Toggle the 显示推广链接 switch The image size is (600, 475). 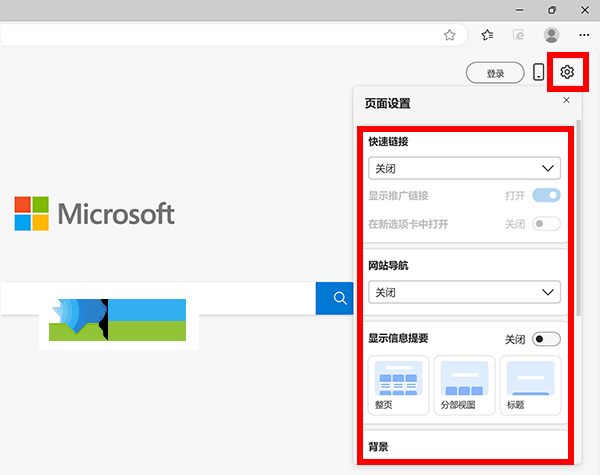(x=546, y=196)
